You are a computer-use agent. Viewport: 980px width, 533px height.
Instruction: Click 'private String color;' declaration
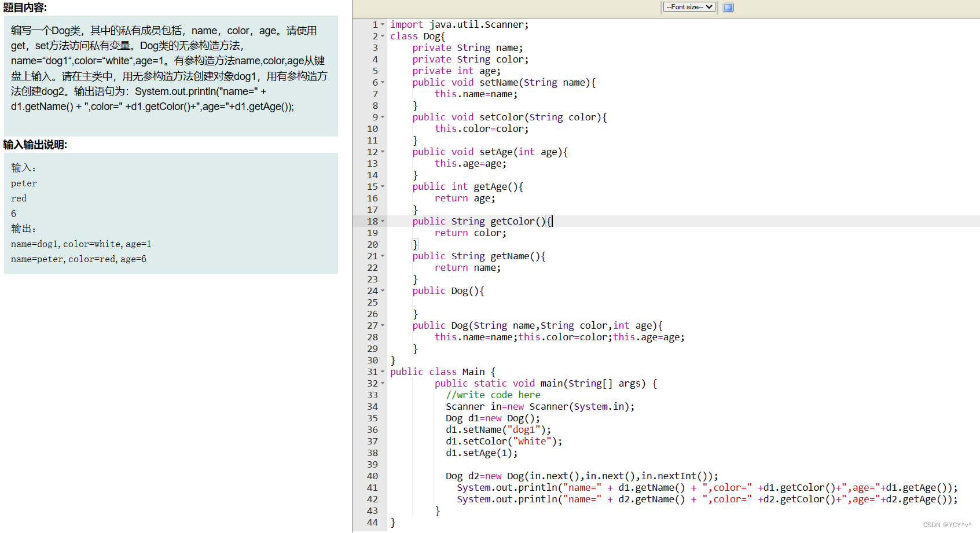470,59
